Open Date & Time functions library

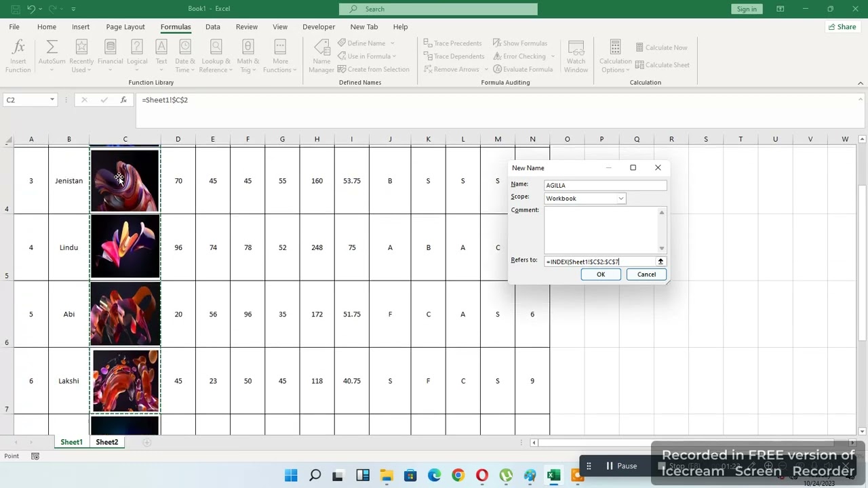click(184, 56)
